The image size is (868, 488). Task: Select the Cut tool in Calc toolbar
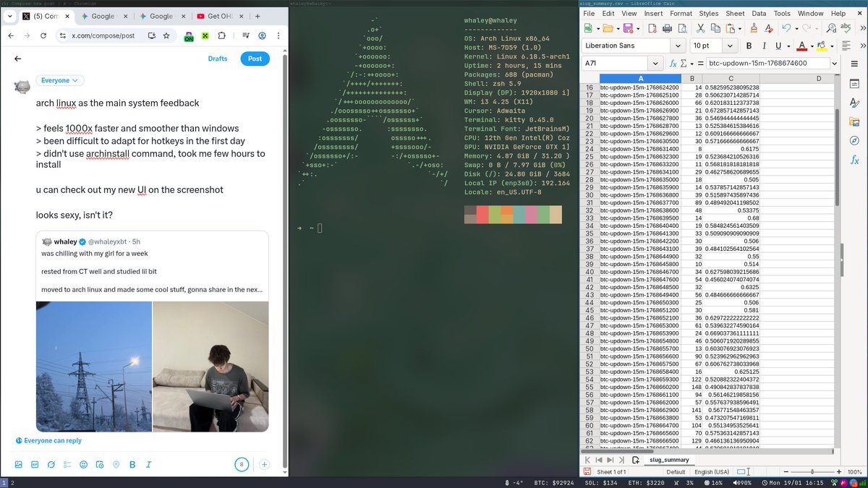coord(700,27)
